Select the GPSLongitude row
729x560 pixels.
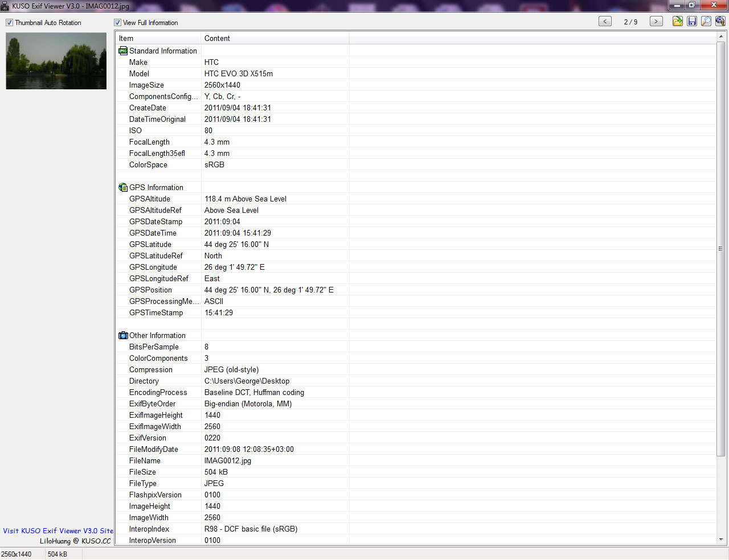416,267
